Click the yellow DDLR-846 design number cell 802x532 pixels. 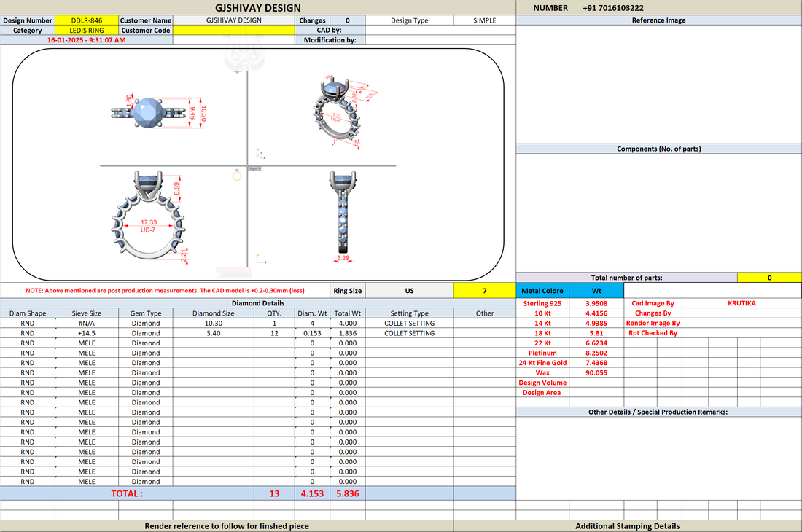87,20
